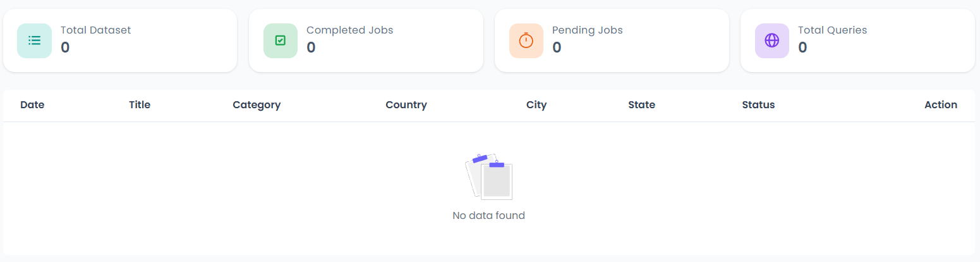Click the Completed Jobs checkmark icon
Image resolution: width=980 pixels, height=262 pixels.
click(x=281, y=41)
